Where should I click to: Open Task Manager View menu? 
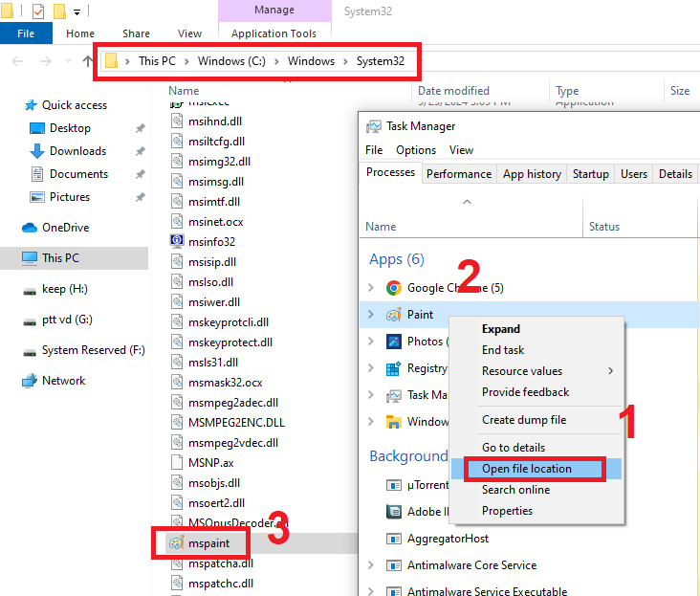(x=461, y=150)
